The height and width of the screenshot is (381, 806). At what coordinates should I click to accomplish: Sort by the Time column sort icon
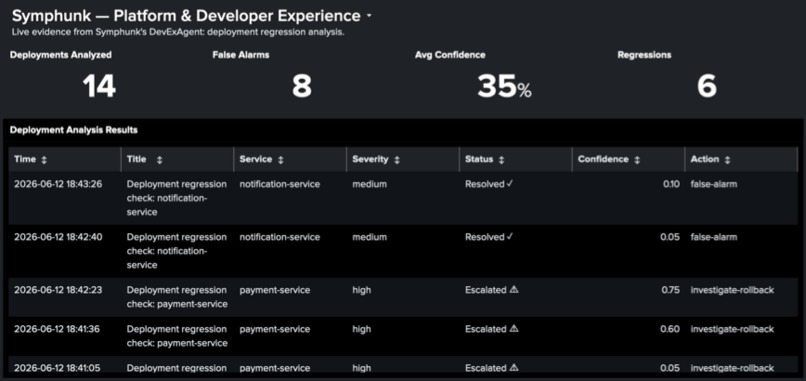point(44,160)
